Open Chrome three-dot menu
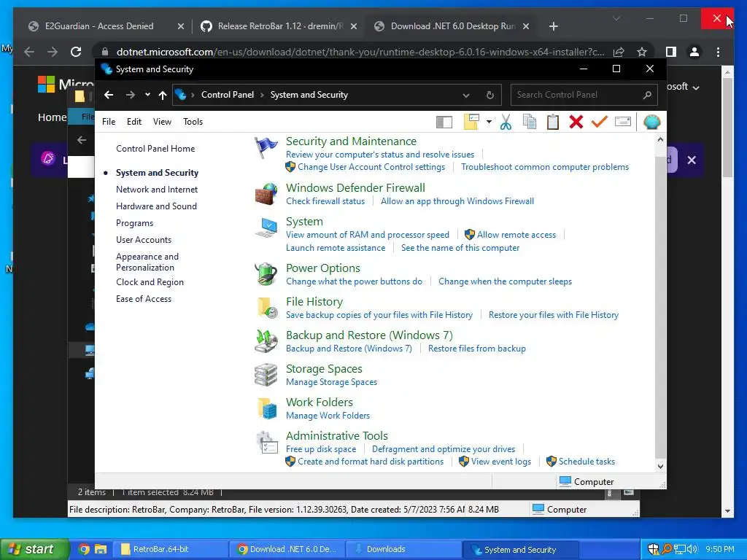Viewport: 747px width, 560px height. (x=718, y=52)
